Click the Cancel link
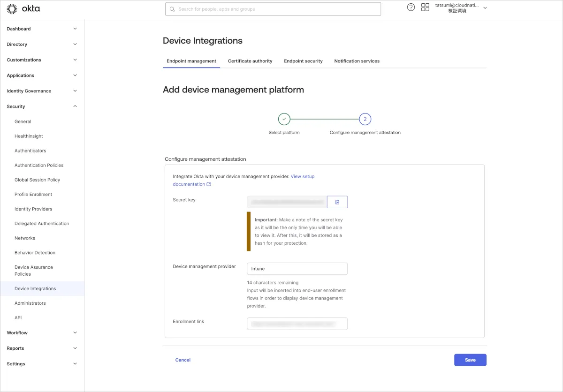The width and height of the screenshot is (563, 392). [183, 360]
